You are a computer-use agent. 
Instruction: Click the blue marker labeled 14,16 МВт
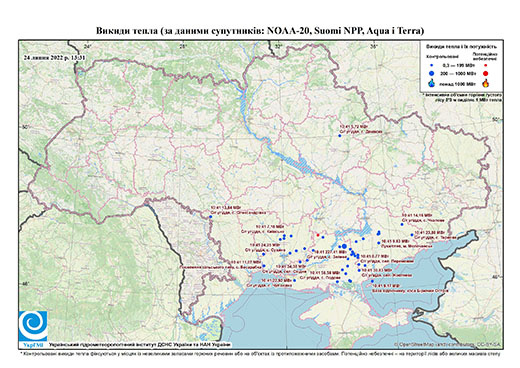(402, 224)
